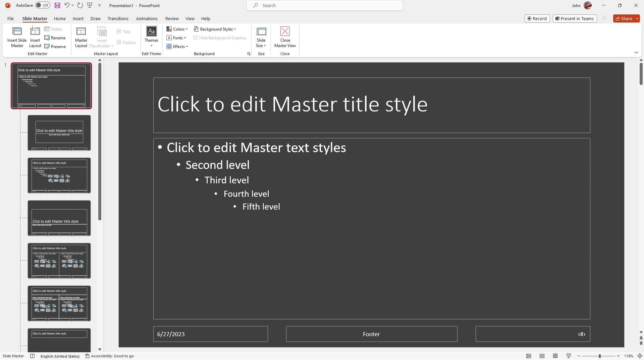Start Slide Show from status bar
The image size is (644, 360).
click(569, 356)
